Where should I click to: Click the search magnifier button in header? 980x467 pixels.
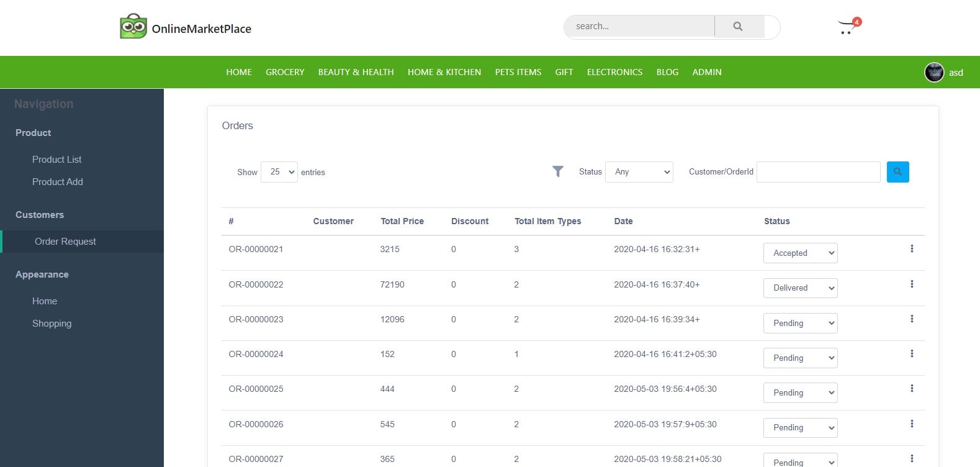(739, 27)
